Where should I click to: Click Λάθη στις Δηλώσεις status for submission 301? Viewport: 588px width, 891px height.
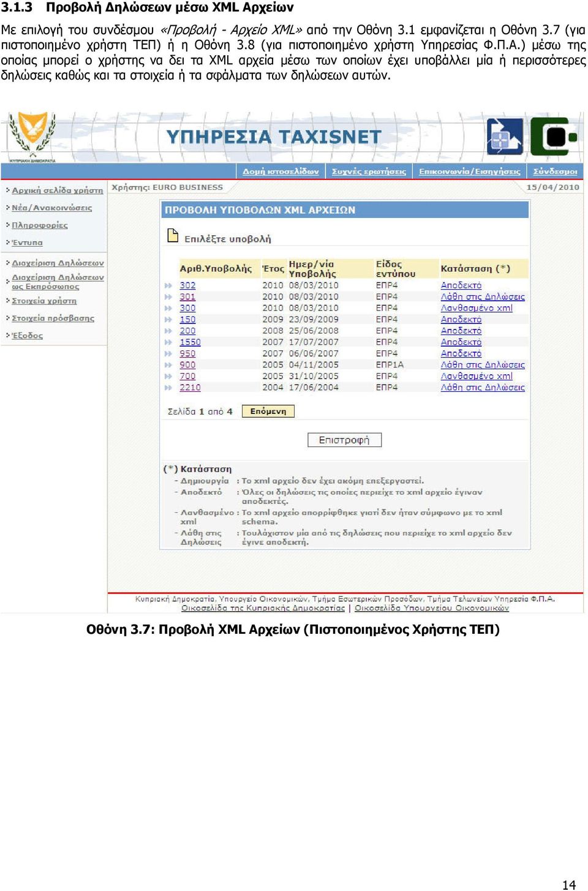click(x=483, y=297)
